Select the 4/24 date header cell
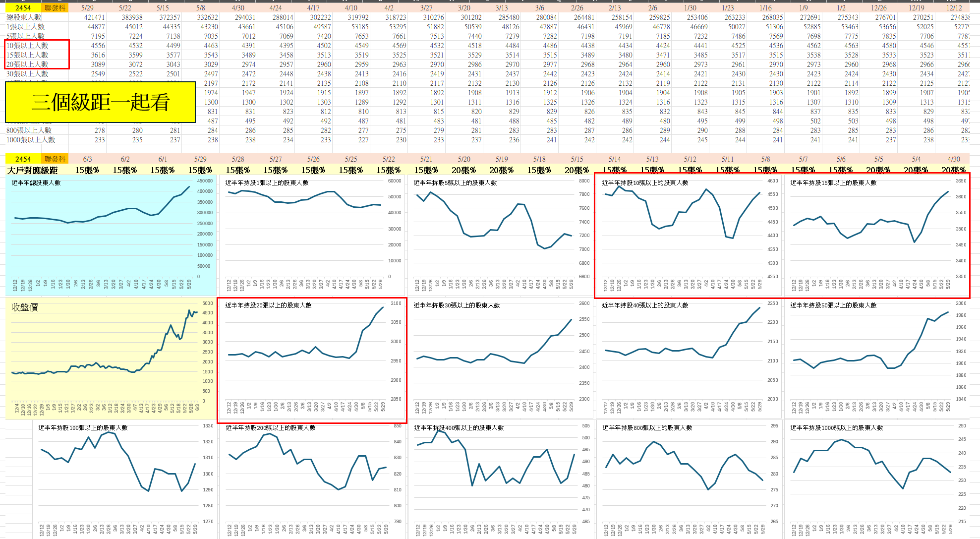This screenshot has width=980, height=539. pyautogui.click(x=276, y=8)
